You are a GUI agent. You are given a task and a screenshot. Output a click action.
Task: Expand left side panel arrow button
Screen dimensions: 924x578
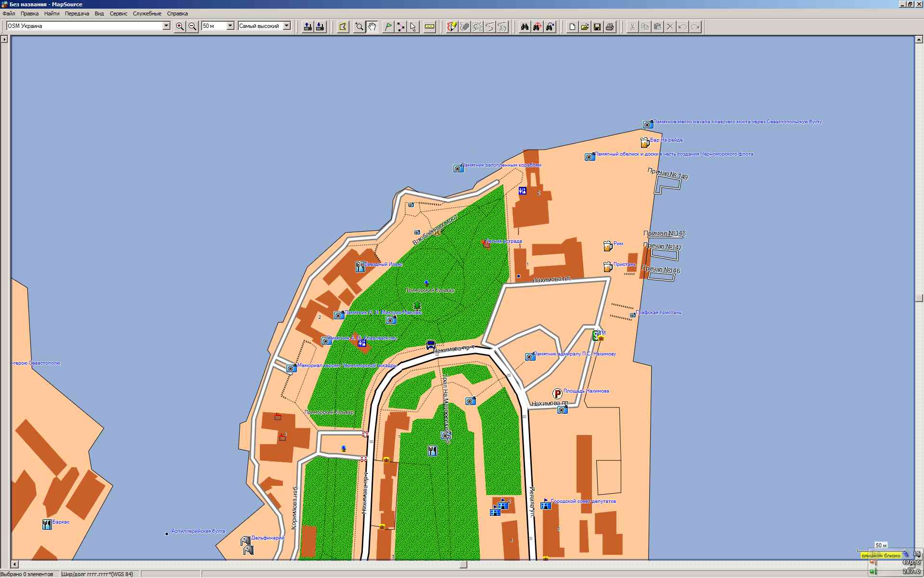pyautogui.click(x=4, y=39)
